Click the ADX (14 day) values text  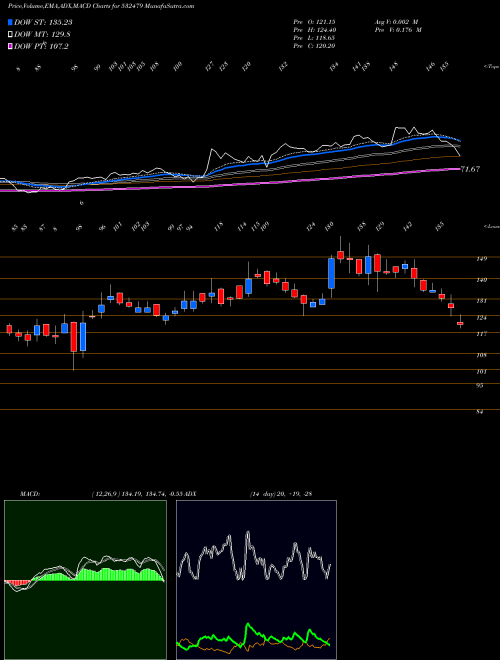click(x=281, y=494)
